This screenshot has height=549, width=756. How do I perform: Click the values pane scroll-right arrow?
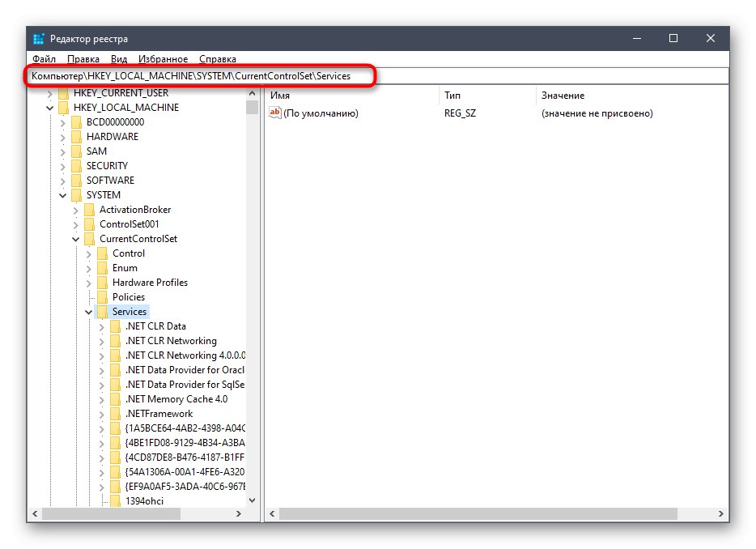tap(721, 514)
